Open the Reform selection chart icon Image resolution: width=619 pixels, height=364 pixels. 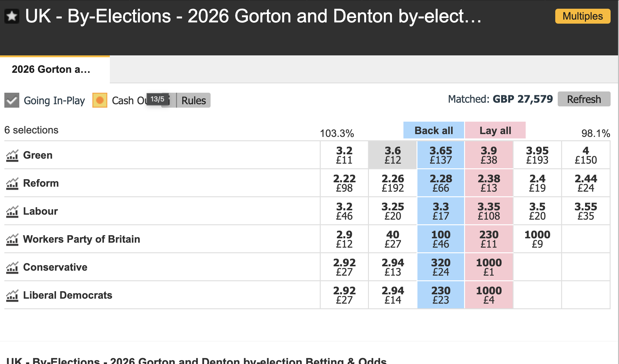point(12,184)
